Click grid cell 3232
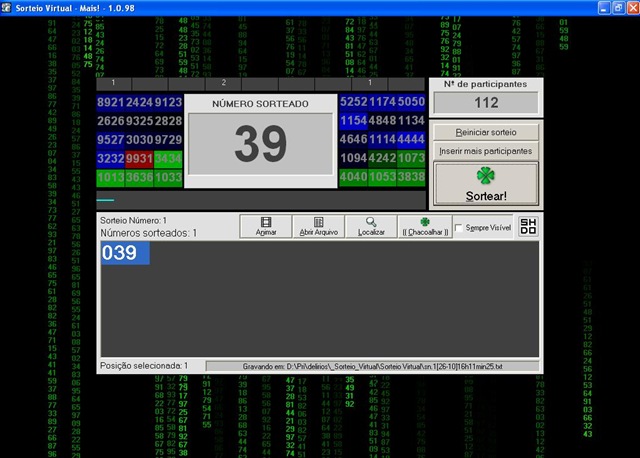Screen dimensions: 640x458 111,159
